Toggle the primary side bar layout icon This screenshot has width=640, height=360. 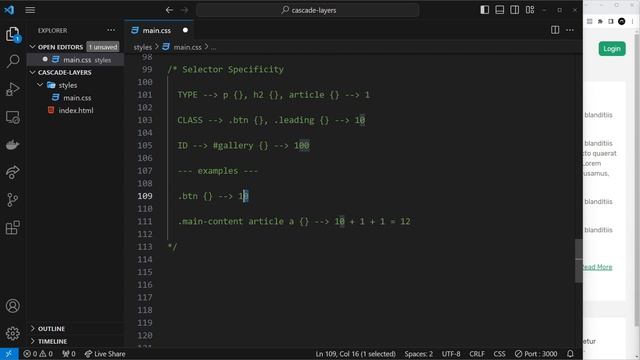[x=484, y=10]
